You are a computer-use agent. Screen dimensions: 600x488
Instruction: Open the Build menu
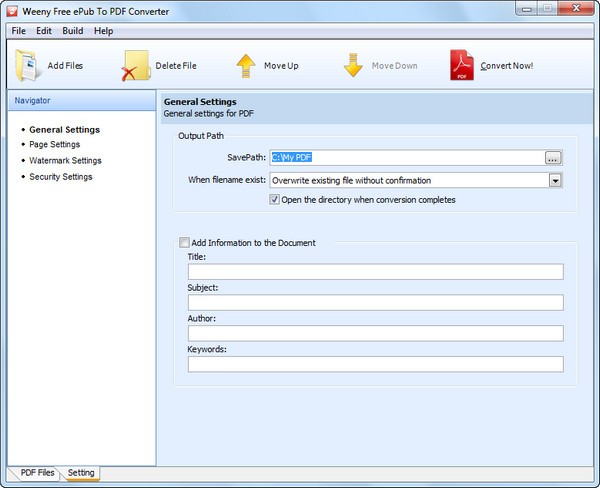coord(73,31)
